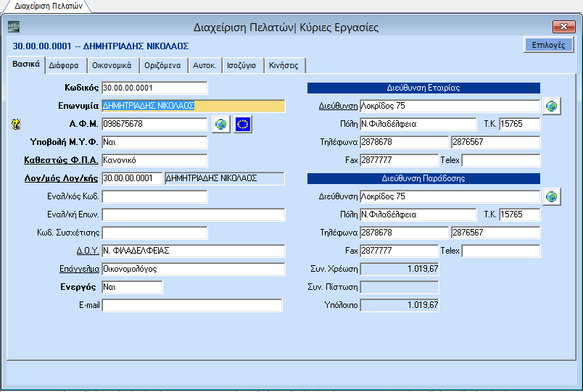
Task: Click the Διεύθυνση Εταιρίας section header
Action: coord(423,88)
